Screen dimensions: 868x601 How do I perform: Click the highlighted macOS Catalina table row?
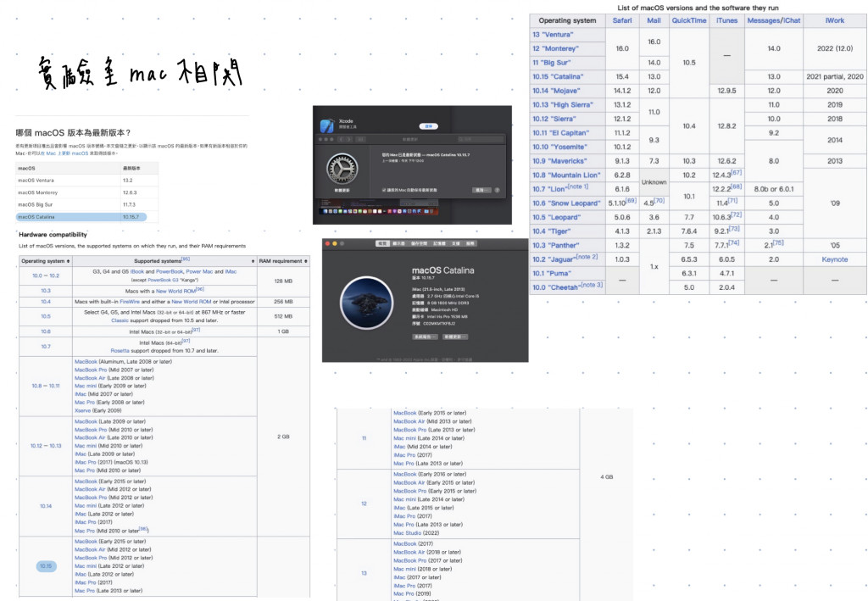coord(81,217)
